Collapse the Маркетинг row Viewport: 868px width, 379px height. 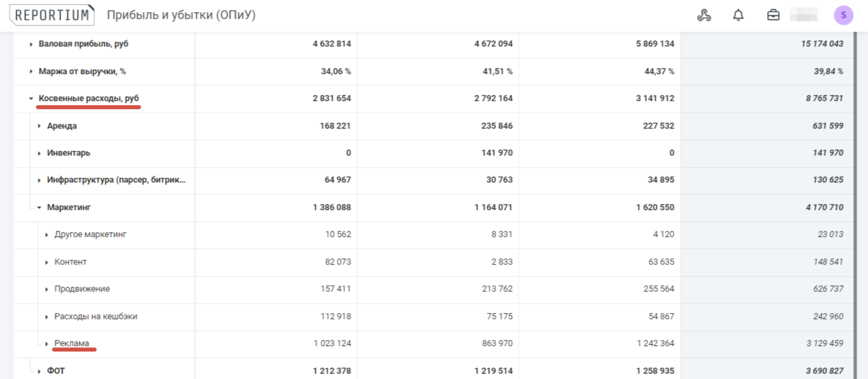pos(40,208)
